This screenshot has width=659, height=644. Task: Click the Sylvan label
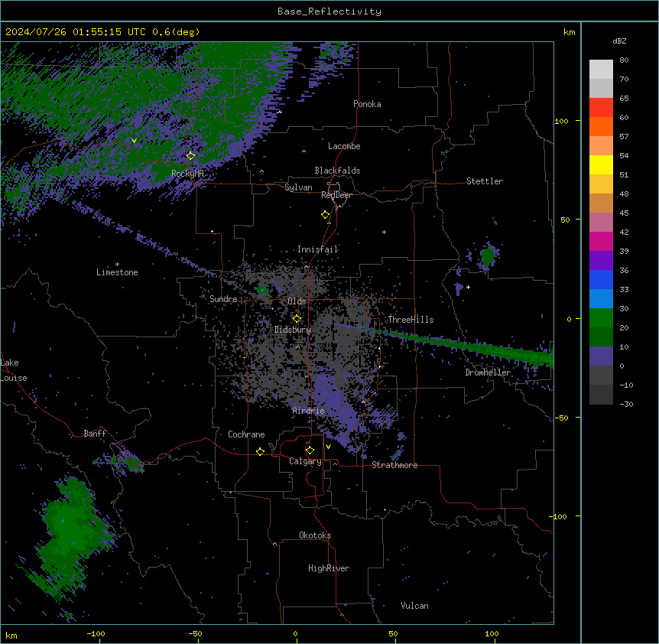click(x=298, y=187)
